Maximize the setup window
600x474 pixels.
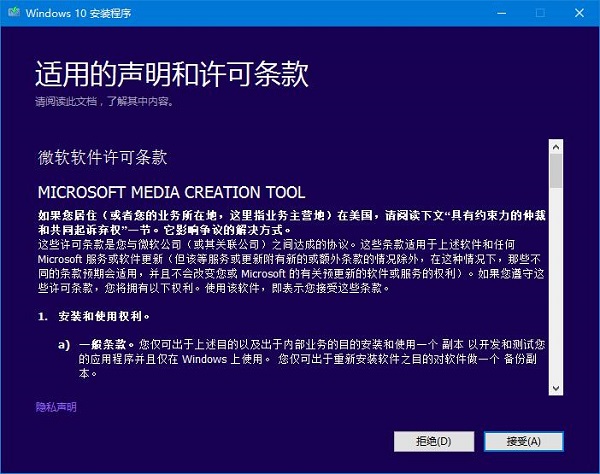point(540,13)
